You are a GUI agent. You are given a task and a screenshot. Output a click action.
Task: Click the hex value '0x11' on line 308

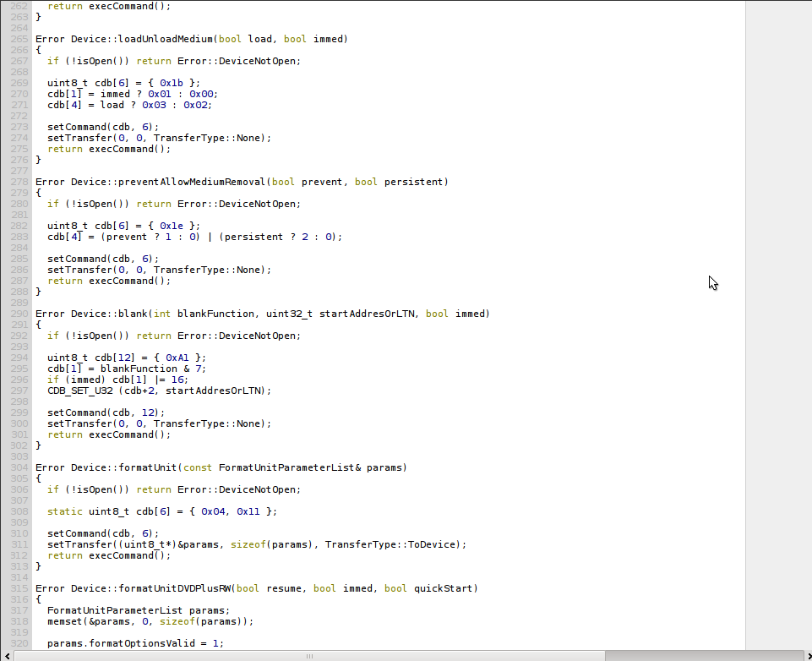(x=248, y=511)
